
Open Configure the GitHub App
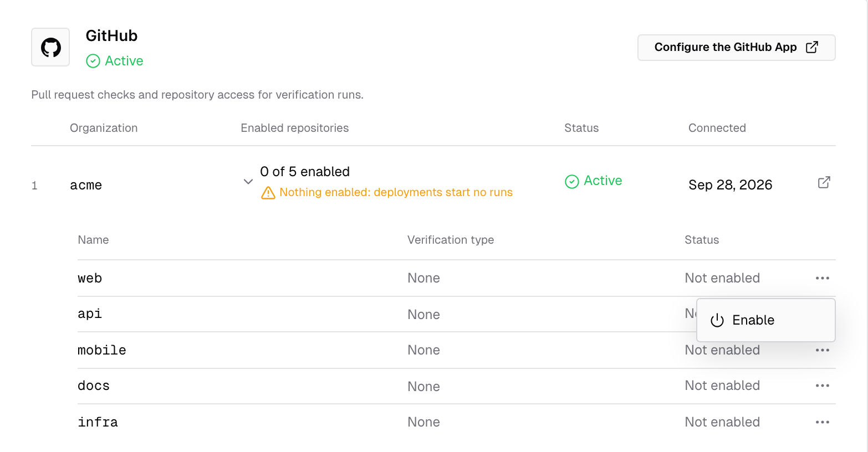click(736, 48)
